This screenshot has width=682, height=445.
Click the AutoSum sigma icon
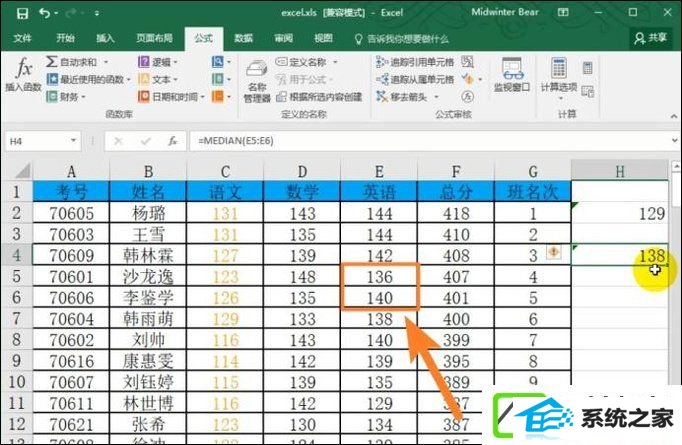coord(52,61)
